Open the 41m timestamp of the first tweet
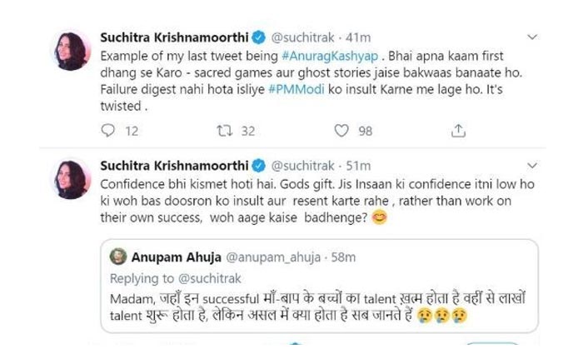The image size is (588, 364). 358,37
